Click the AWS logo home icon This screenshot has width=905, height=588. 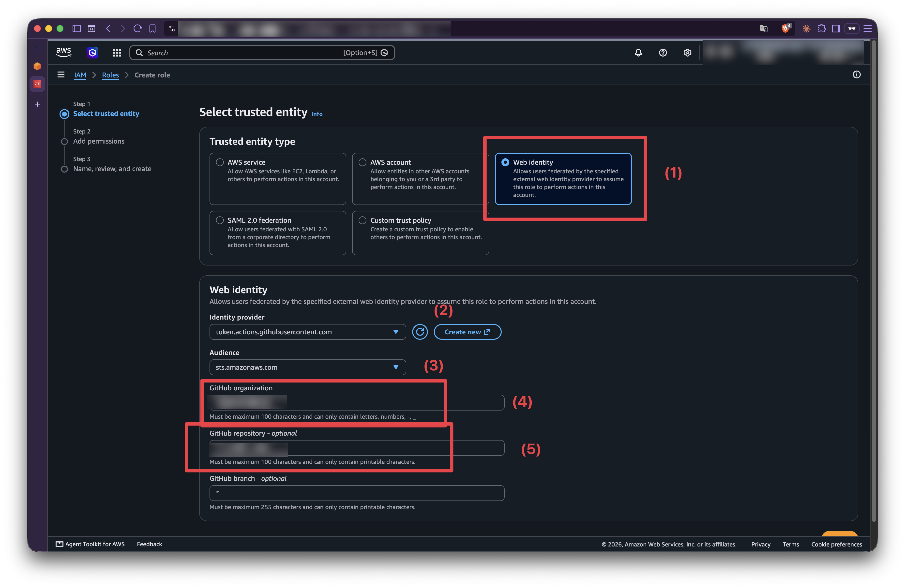point(63,52)
